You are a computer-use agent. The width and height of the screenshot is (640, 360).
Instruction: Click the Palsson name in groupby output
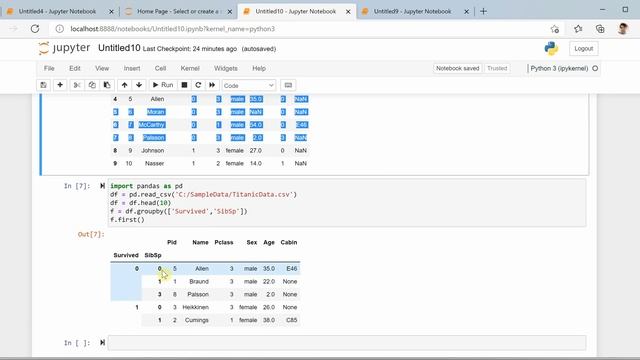coord(198,294)
